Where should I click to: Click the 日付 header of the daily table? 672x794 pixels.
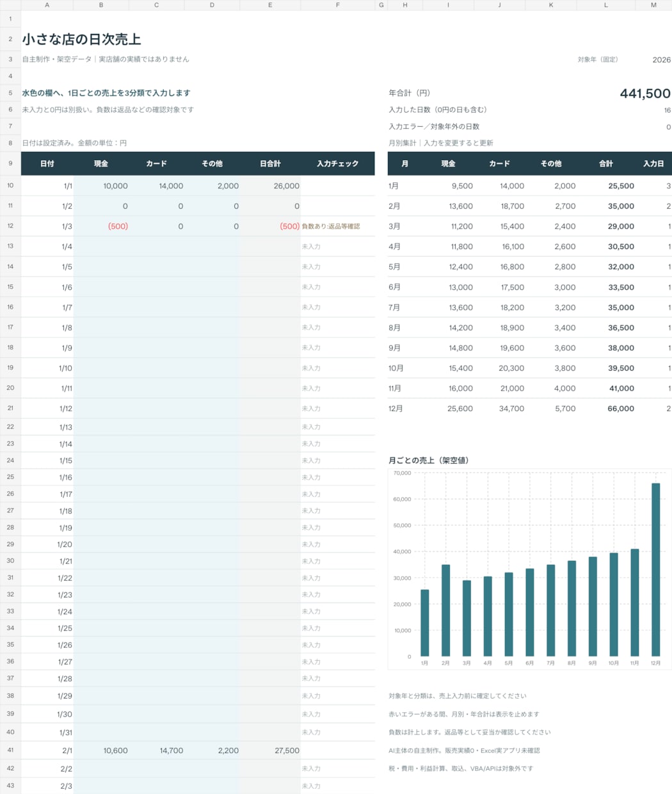(x=47, y=164)
